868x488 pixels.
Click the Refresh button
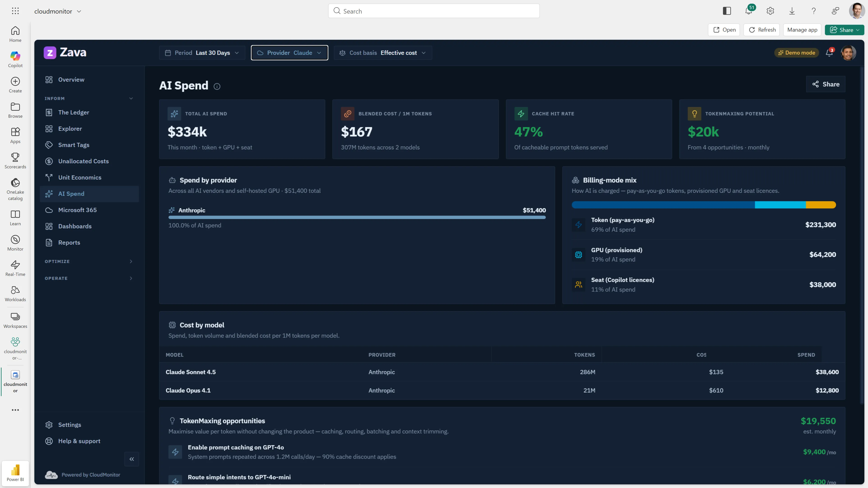pyautogui.click(x=762, y=30)
